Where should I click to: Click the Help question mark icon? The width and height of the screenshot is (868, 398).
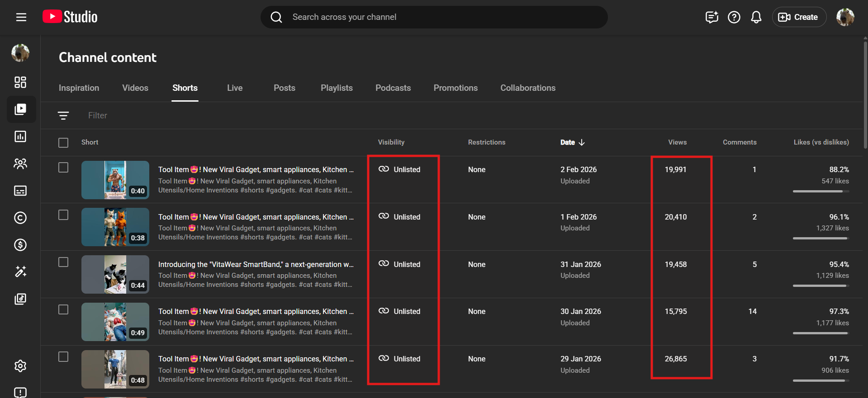tap(734, 17)
